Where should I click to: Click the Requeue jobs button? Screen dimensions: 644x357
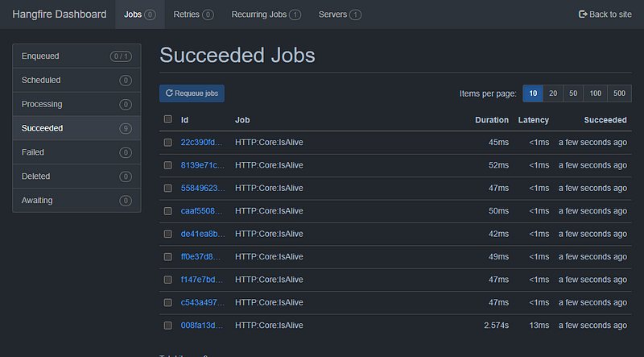point(192,93)
